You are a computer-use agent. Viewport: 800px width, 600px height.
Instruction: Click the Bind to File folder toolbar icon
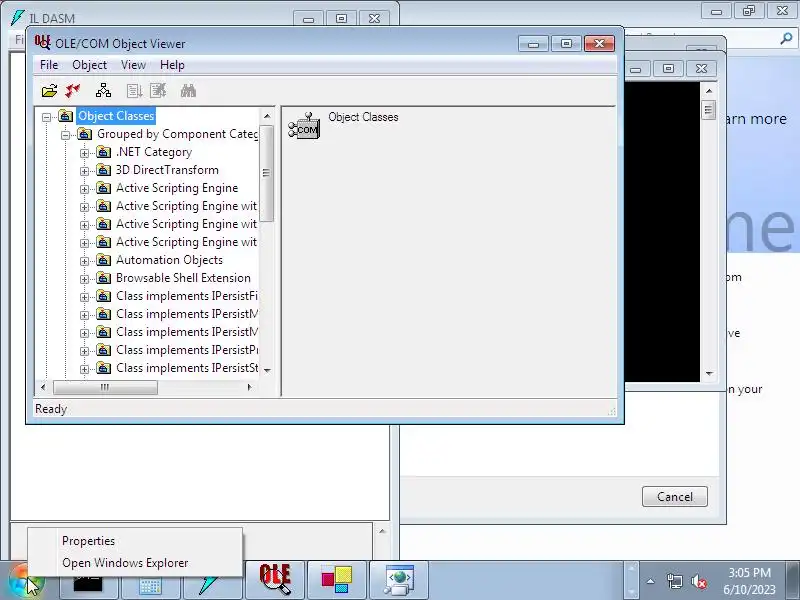[x=49, y=91]
